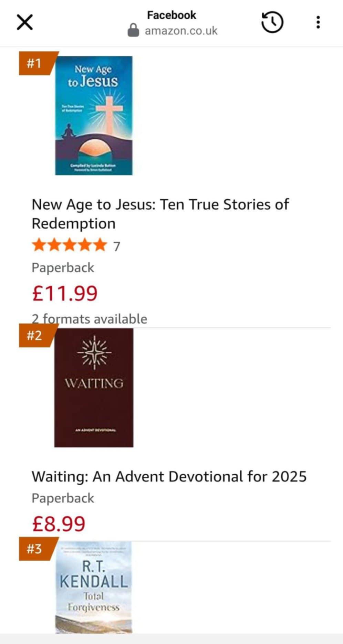Screen dimensions: 343x644
Task: Open the New Age to Jesus cover
Action: (94, 116)
